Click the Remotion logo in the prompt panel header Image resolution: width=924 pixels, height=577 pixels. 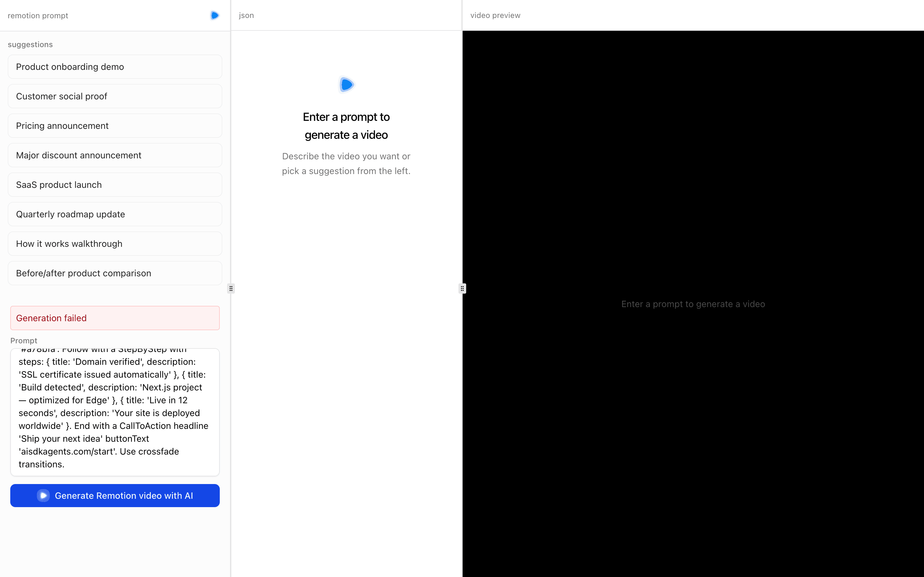214,15
